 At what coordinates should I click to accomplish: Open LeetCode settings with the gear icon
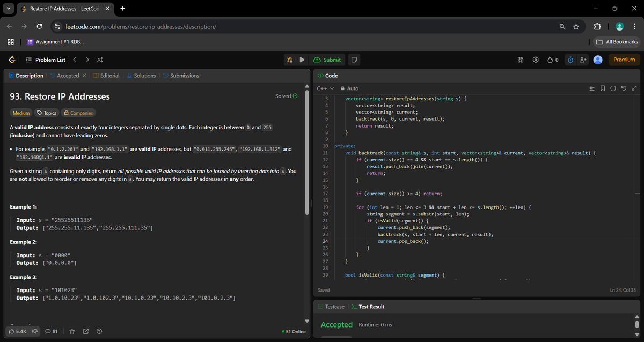click(x=535, y=60)
